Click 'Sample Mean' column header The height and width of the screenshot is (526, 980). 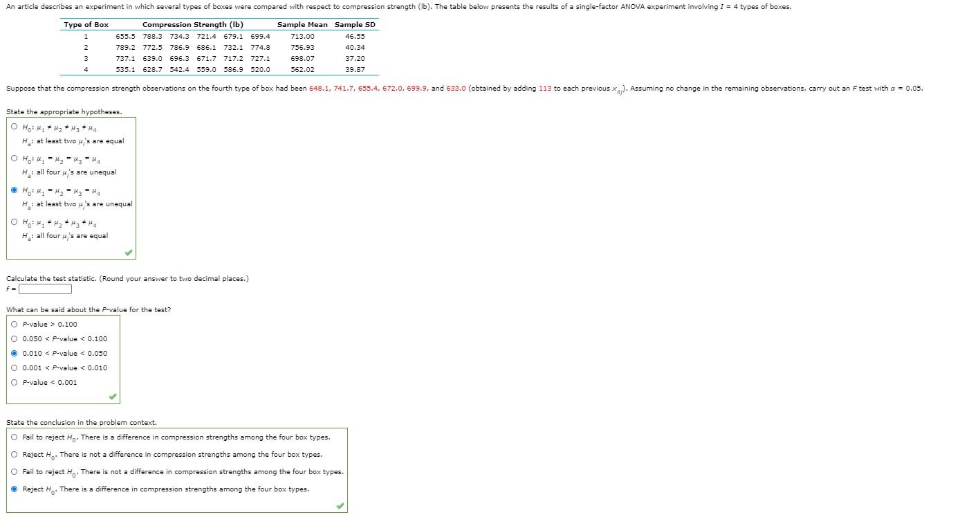(302, 25)
